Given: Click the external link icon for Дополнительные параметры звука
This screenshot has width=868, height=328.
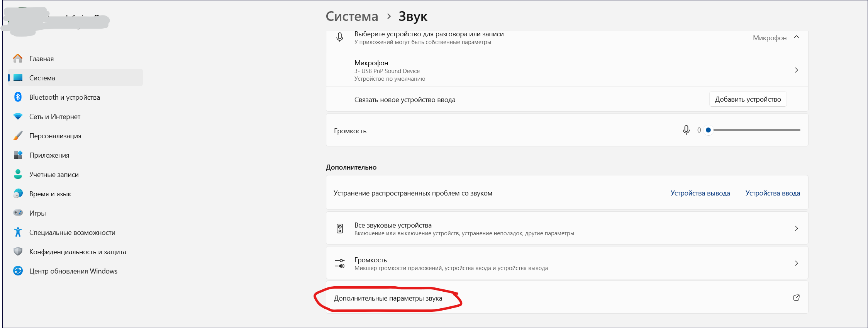Looking at the screenshot, I should 796,297.
